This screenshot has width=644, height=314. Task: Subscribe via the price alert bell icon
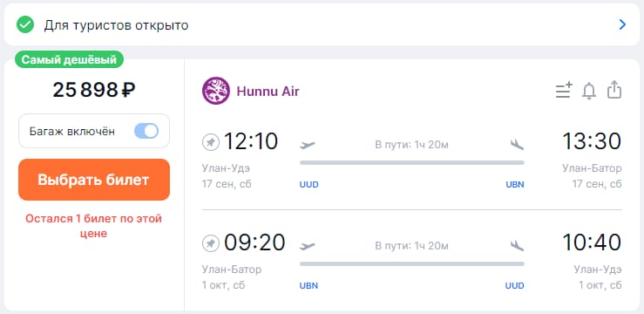click(589, 91)
